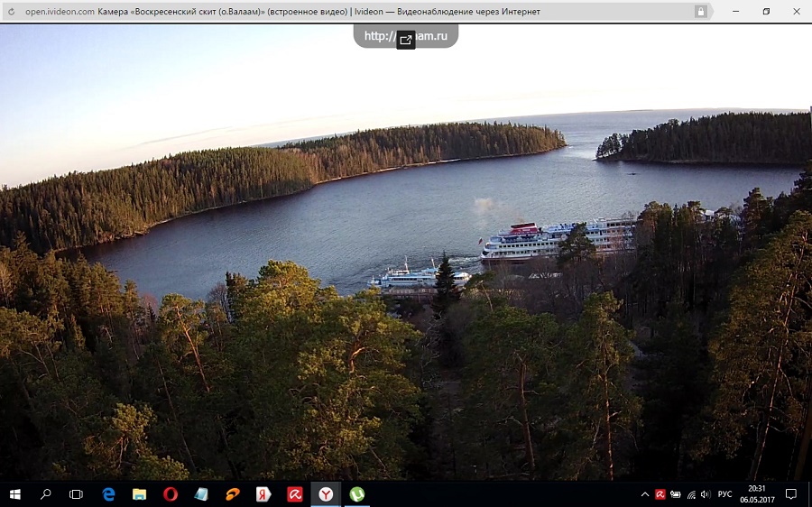Minimize the browser window
This screenshot has height=507, width=812.
coord(735,12)
